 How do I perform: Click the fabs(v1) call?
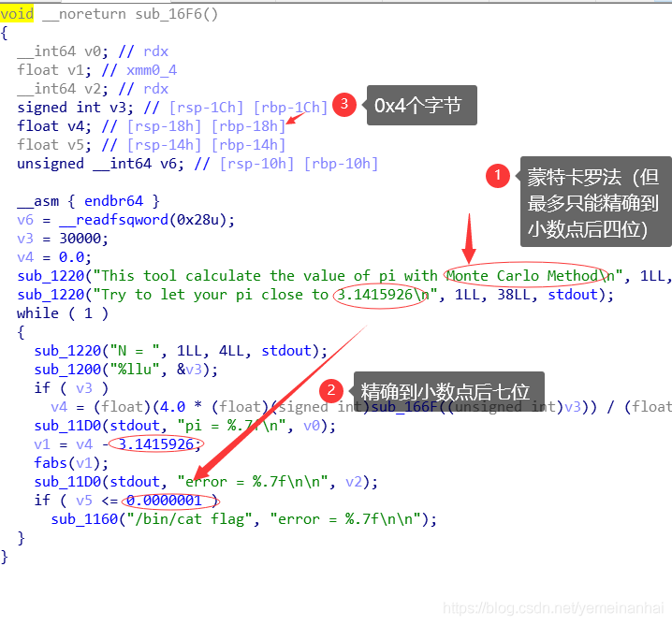[67, 463]
